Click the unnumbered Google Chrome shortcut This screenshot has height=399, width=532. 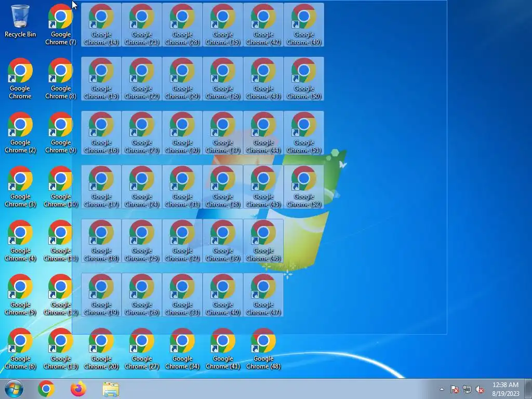pyautogui.click(x=20, y=78)
